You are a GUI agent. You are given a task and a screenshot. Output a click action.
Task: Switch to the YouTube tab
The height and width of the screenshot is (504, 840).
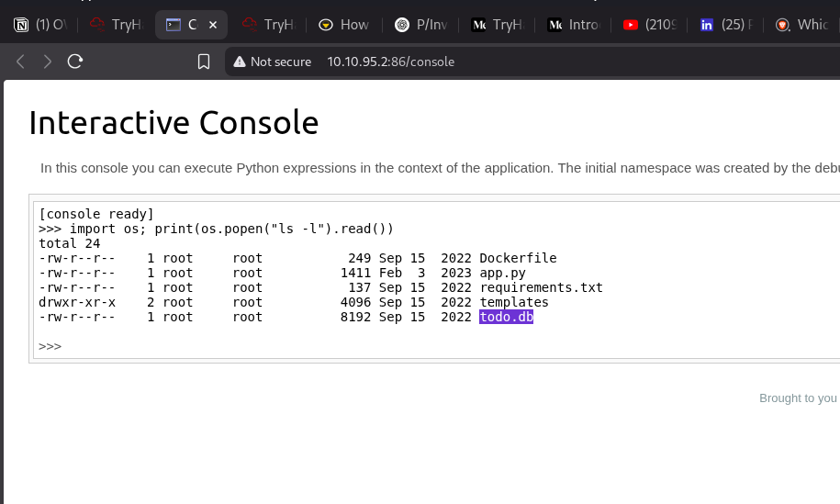pos(649,25)
